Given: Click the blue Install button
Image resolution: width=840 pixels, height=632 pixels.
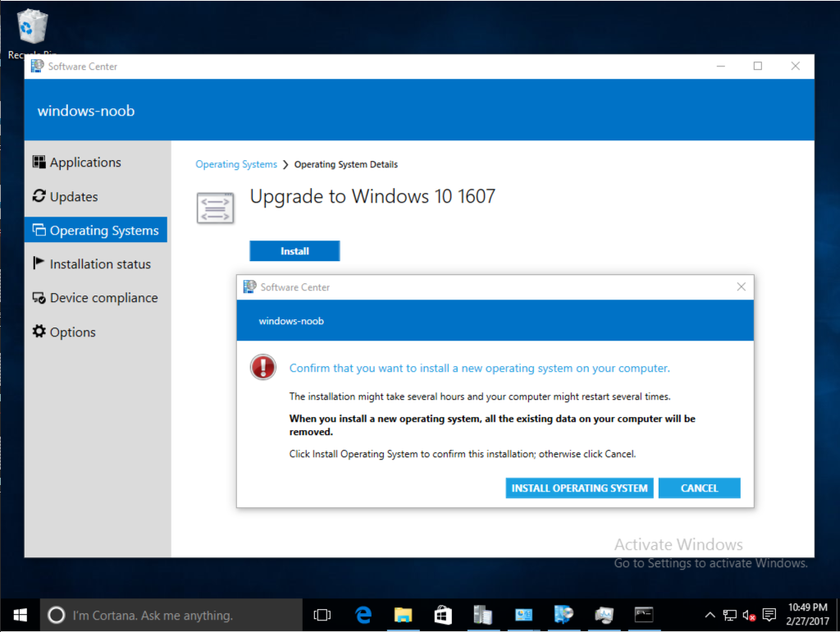Looking at the screenshot, I should point(294,251).
